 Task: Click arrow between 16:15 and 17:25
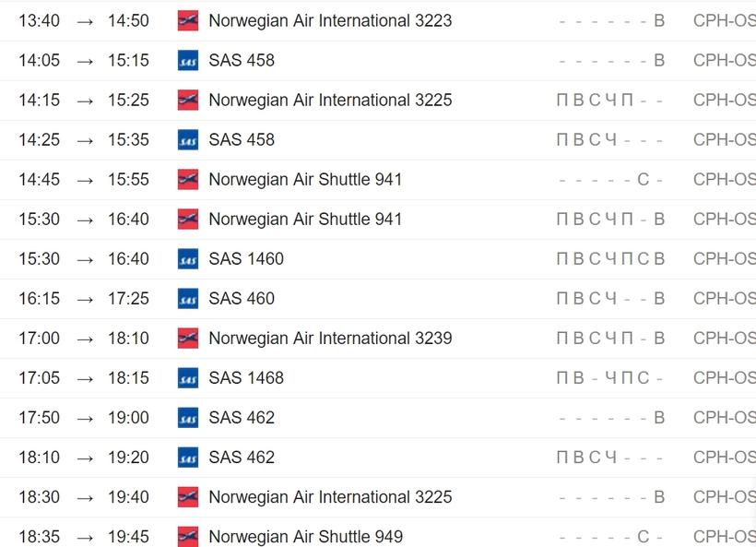85,300
